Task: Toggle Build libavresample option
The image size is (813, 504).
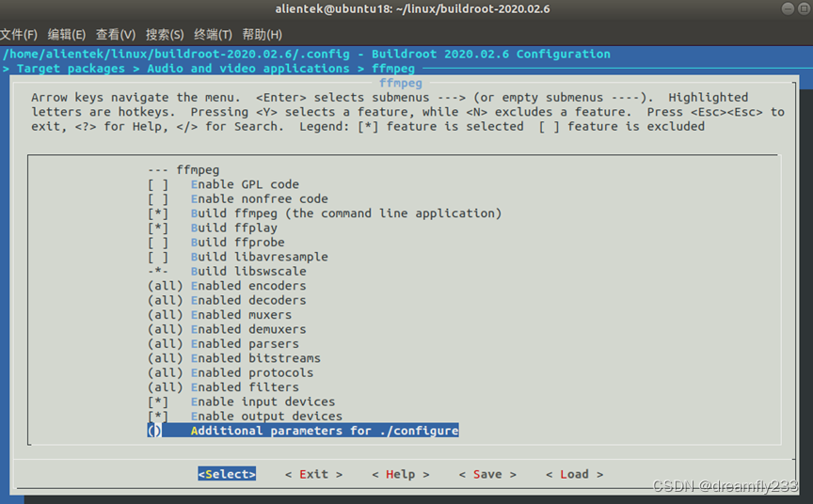Action: pyautogui.click(x=238, y=257)
